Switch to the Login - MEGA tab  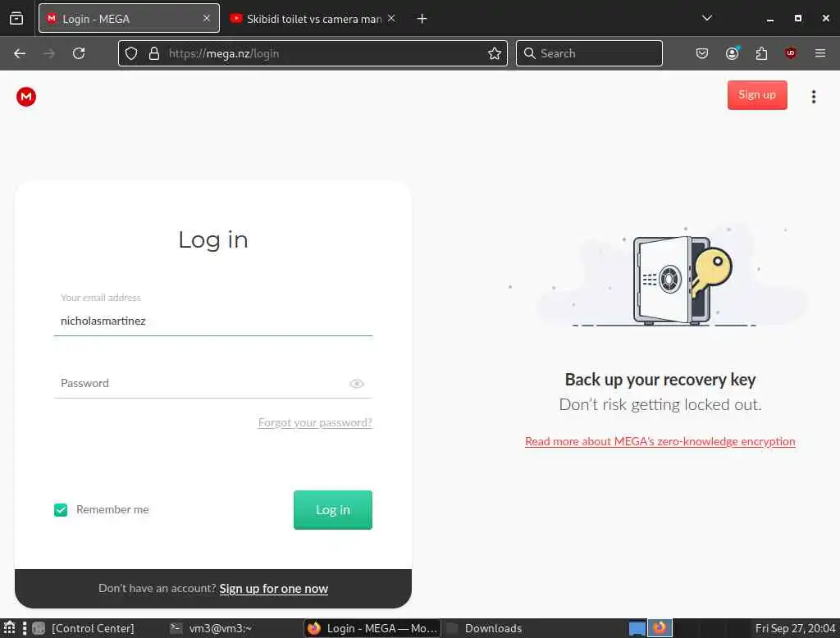[x=129, y=19]
